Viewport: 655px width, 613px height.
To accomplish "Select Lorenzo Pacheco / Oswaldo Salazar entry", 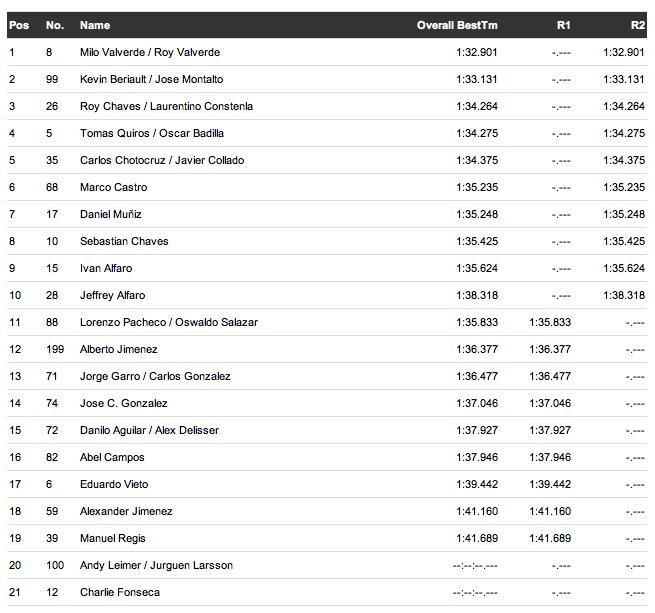I will (x=169, y=322).
